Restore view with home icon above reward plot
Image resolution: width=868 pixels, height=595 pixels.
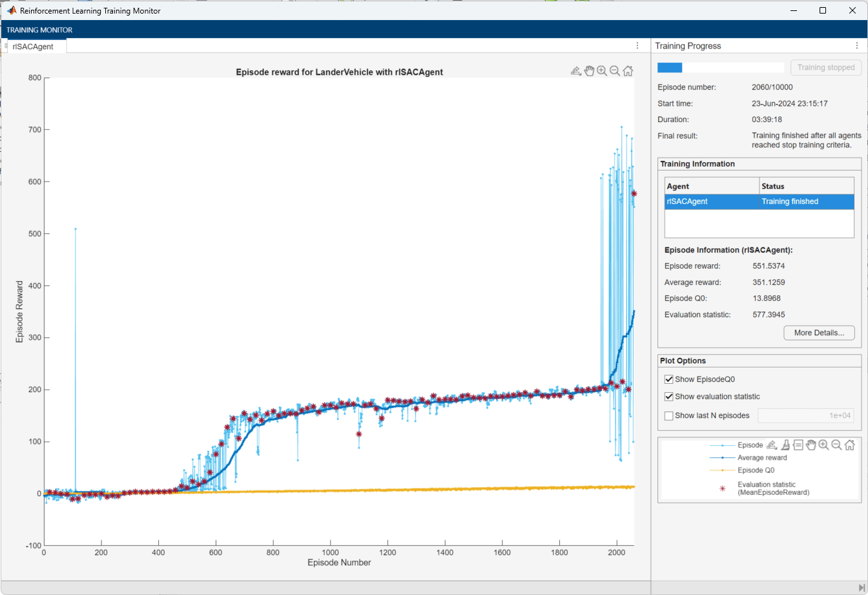point(628,71)
